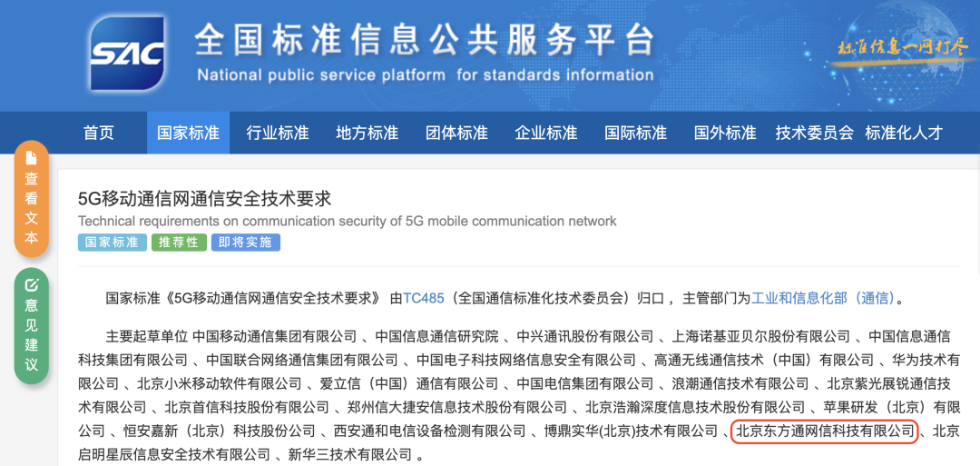Open the 工业和信息化部（通信） link
Screen dimensions: 980x466
pyautogui.click(x=823, y=297)
